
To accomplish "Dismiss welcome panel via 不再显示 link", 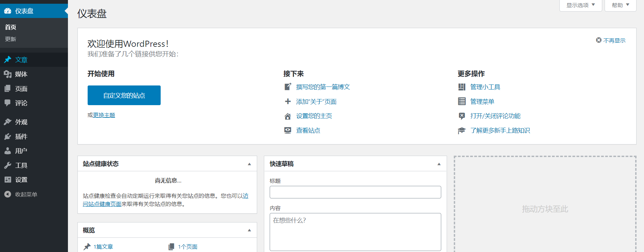I will 614,40.
